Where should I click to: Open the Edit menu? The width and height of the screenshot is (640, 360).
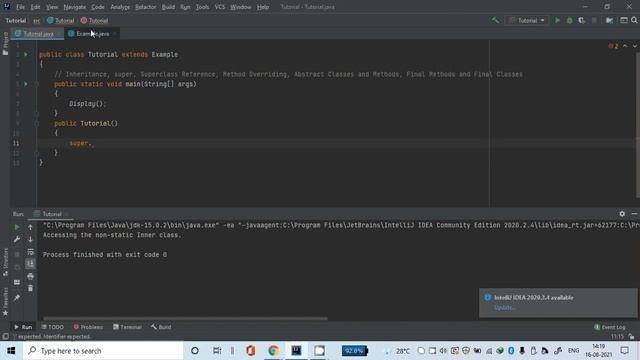pyautogui.click(x=36, y=7)
